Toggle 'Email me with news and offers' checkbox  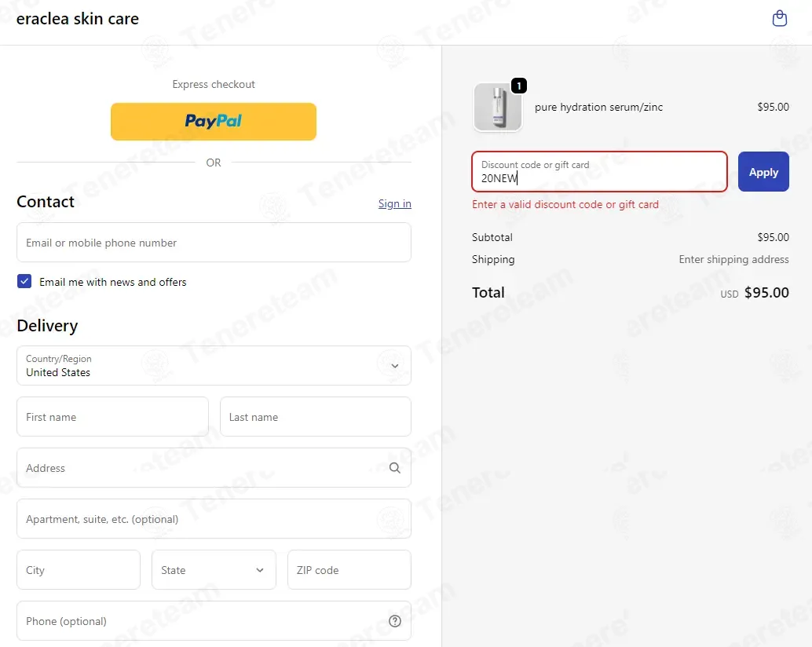click(x=24, y=281)
